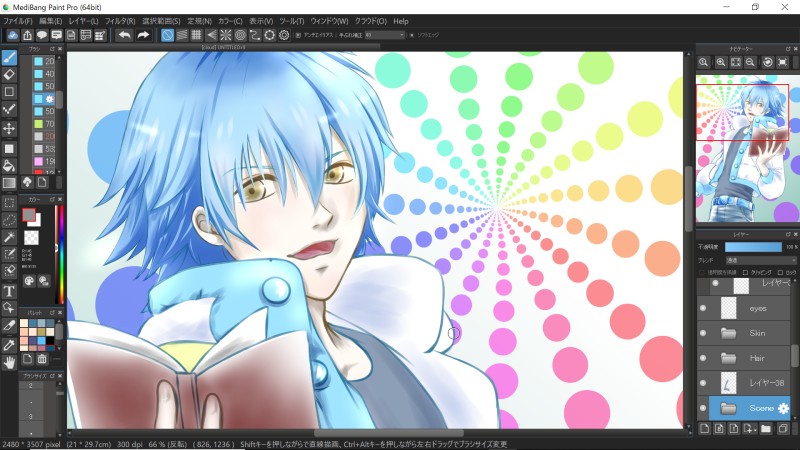Select the Hand pan tool
The width and height of the screenshot is (800, 450).
[x=9, y=362]
